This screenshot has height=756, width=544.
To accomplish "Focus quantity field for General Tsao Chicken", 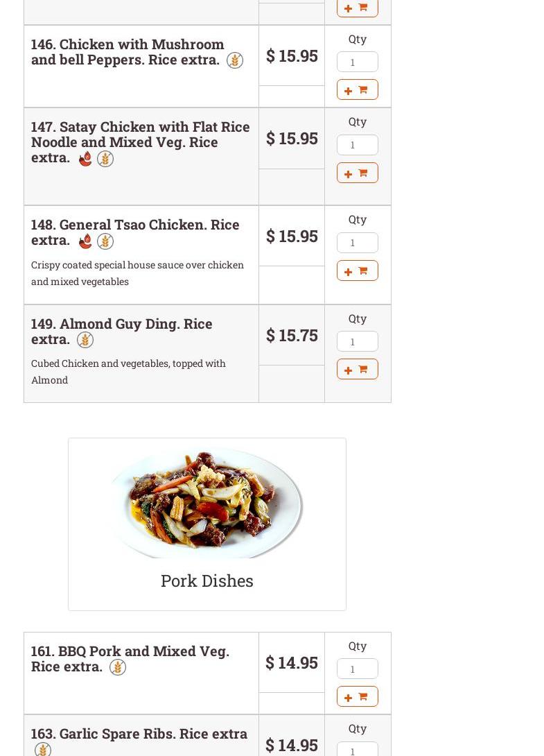I will [357, 243].
